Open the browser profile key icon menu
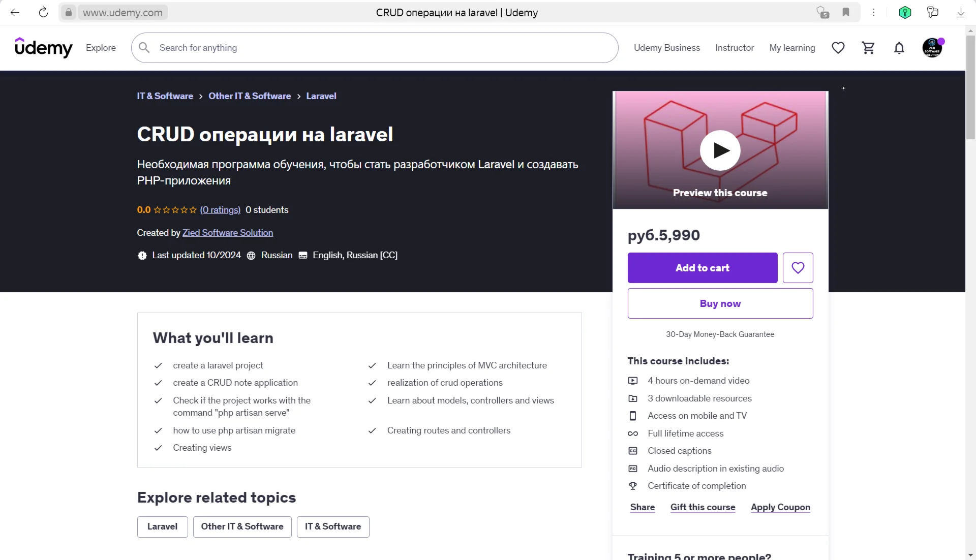Viewport: 976px width, 560px height. pyautogui.click(x=904, y=12)
